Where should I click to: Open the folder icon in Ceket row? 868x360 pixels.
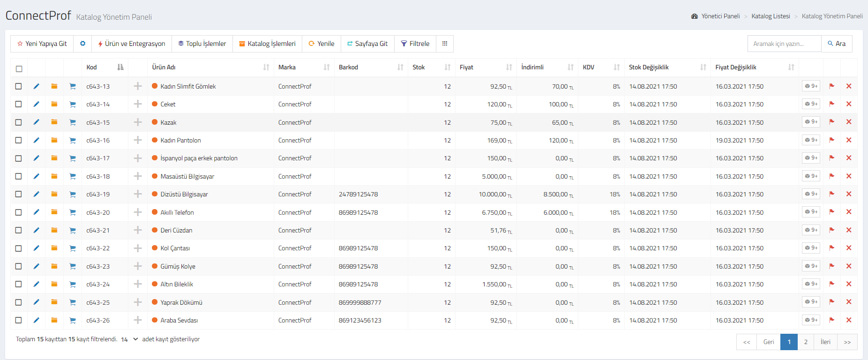coord(54,104)
